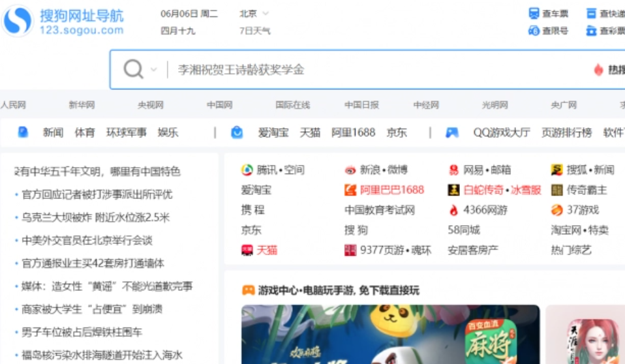Select the 环球军事 category

[x=127, y=132]
